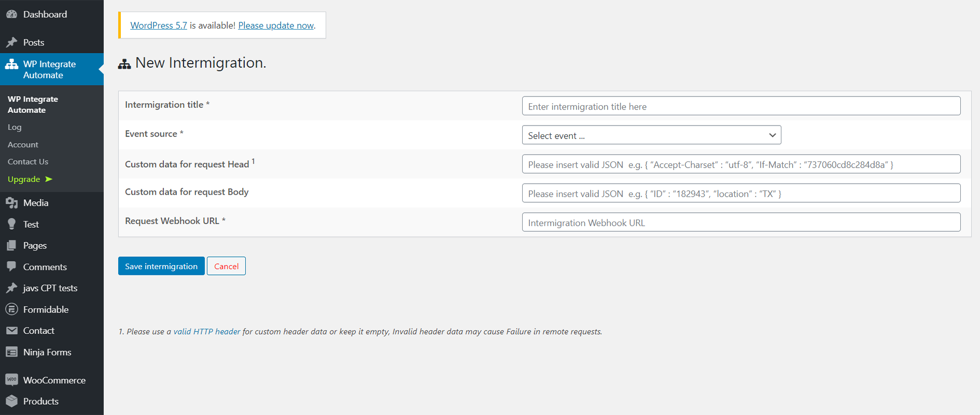Open the Contact menu
The height and width of the screenshot is (415, 980).
coord(52,330)
